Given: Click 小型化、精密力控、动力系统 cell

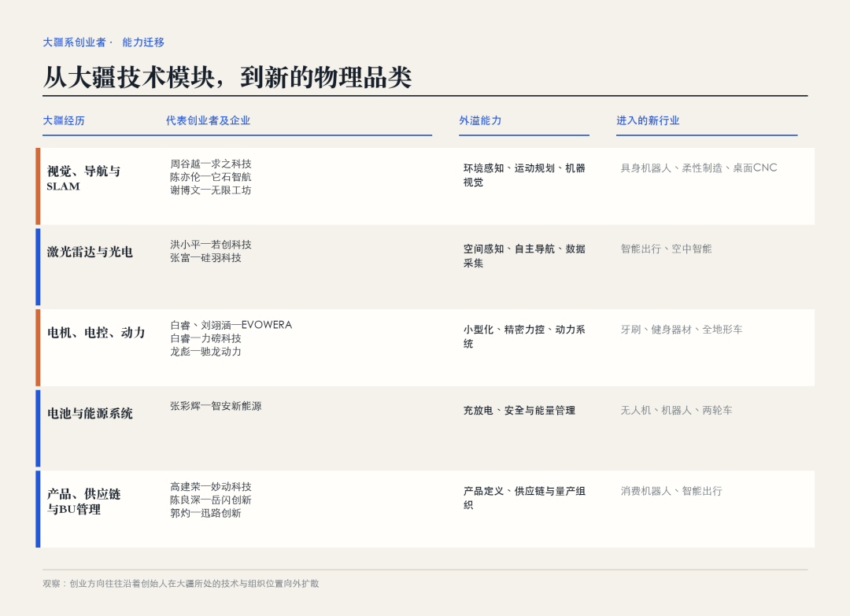Looking at the screenshot, I should (524, 337).
